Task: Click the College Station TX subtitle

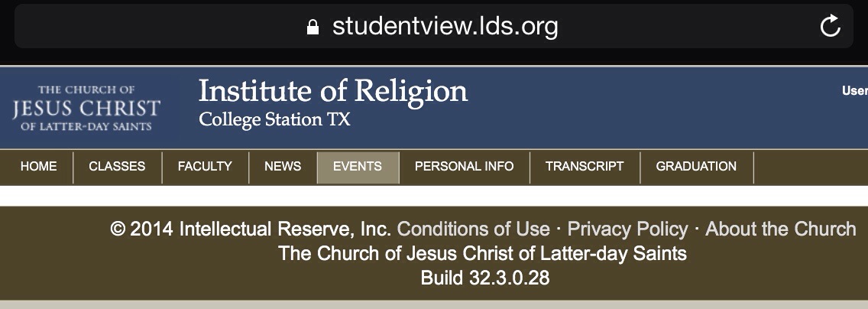Action: (x=274, y=119)
